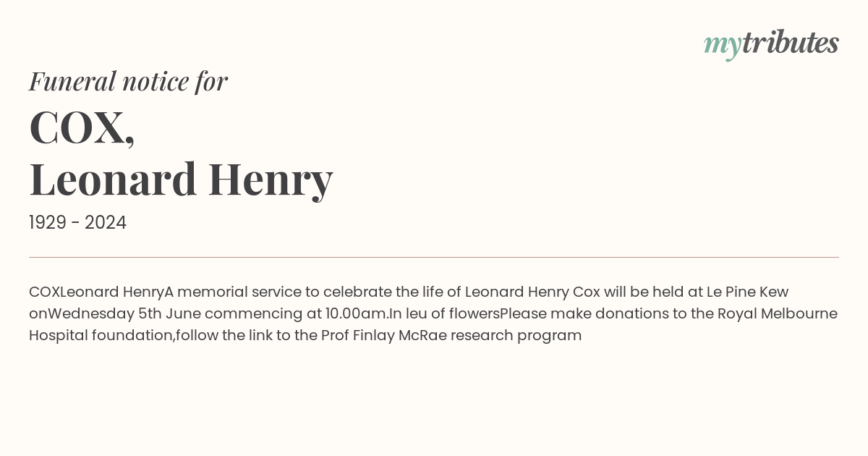Click the mytributes logo
The width and height of the screenshot is (868, 456).
[771, 45]
